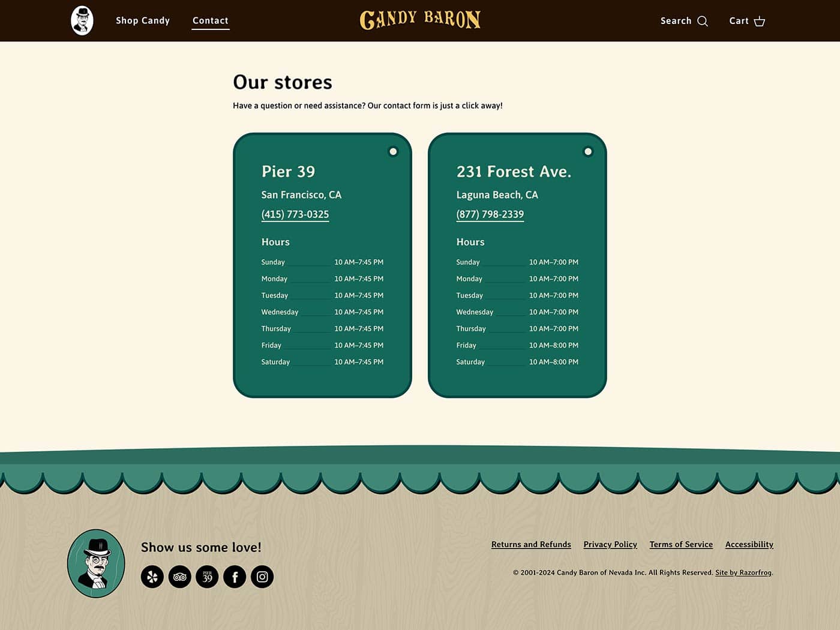Open the Search magnifier icon
The image size is (840, 630).
coord(703,21)
